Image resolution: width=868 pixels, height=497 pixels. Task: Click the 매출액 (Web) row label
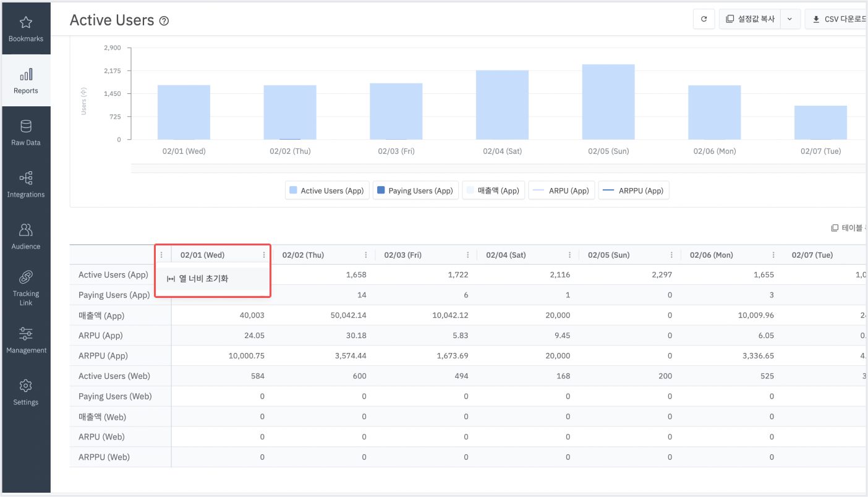tap(103, 417)
